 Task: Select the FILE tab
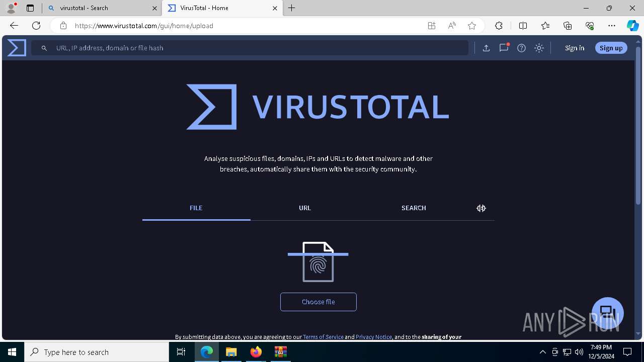pos(196,208)
